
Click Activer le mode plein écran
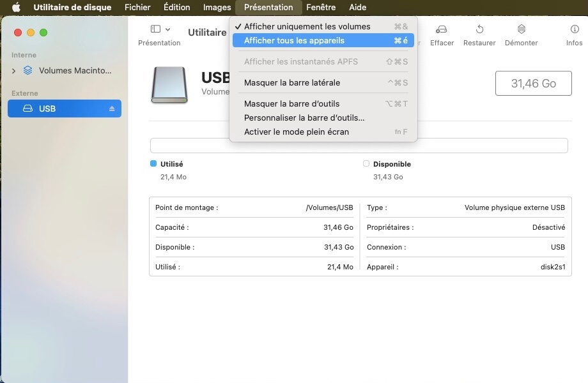coord(297,132)
